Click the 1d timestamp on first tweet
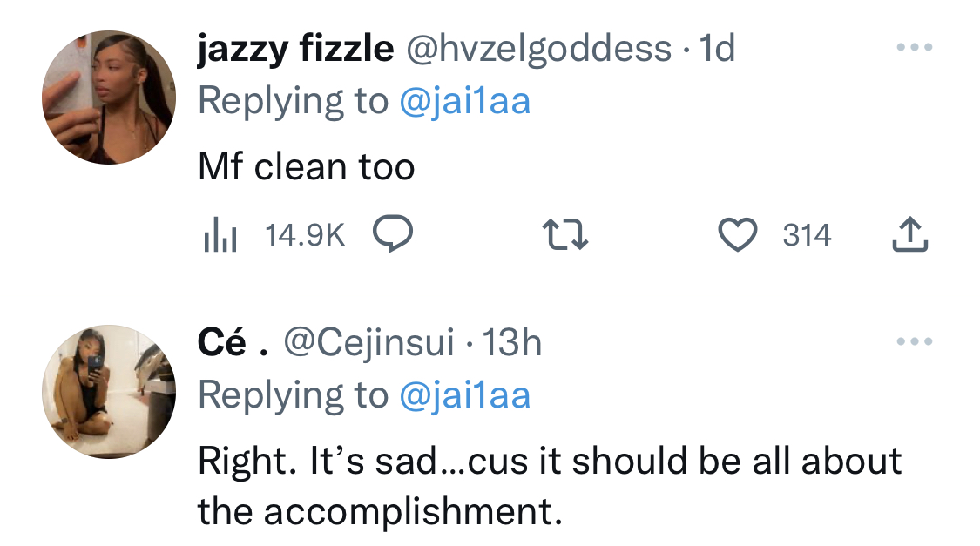This screenshot has height=546, width=980. click(717, 48)
